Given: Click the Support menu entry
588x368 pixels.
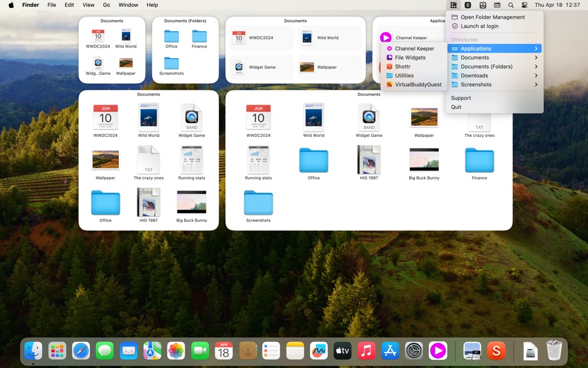Looking at the screenshot, I should [x=460, y=97].
